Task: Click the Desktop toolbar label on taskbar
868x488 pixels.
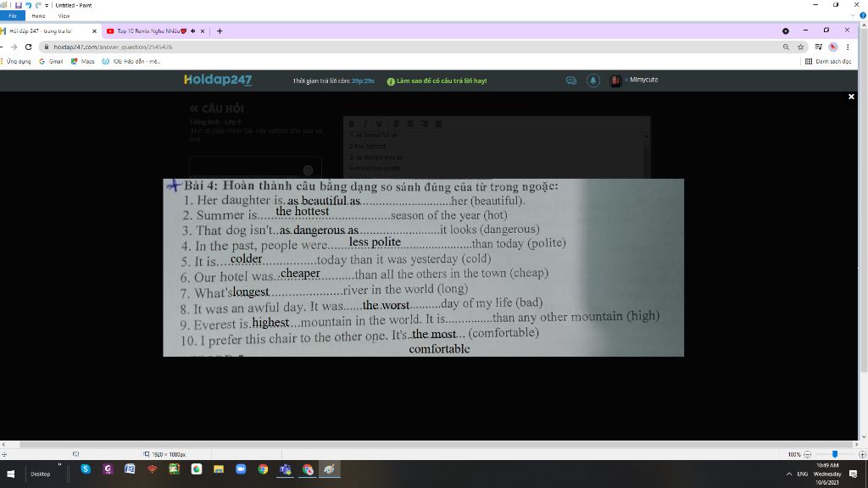Action: [41, 474]
